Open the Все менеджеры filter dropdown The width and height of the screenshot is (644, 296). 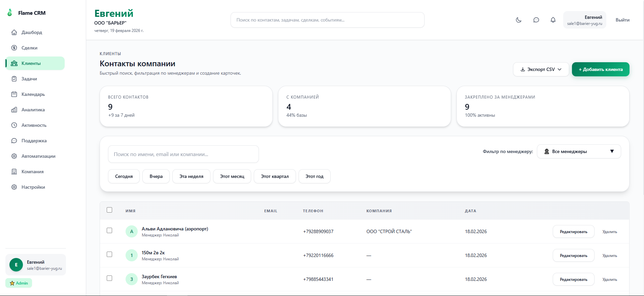coord(578,151)
